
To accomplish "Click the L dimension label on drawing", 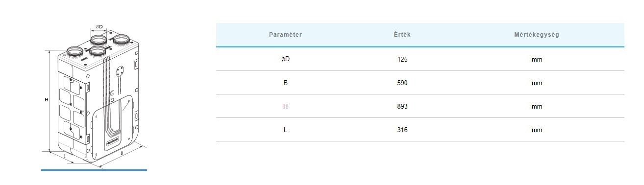I will tap(65, 156).
